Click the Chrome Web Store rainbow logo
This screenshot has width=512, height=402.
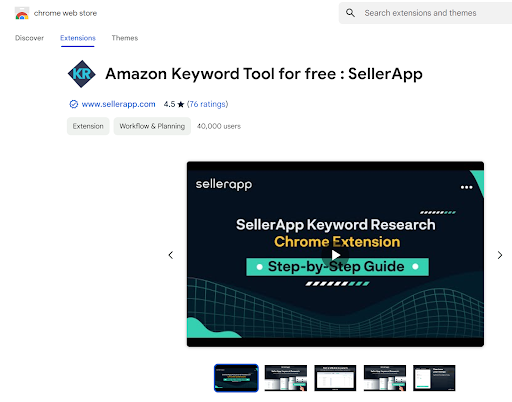[22, 13]
